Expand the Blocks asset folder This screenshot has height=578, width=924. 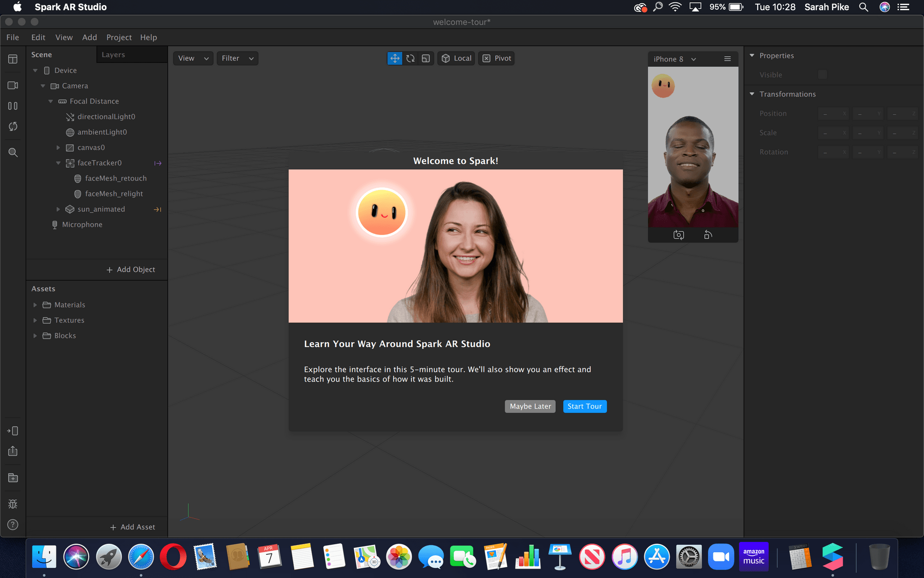tap(35, 336)
